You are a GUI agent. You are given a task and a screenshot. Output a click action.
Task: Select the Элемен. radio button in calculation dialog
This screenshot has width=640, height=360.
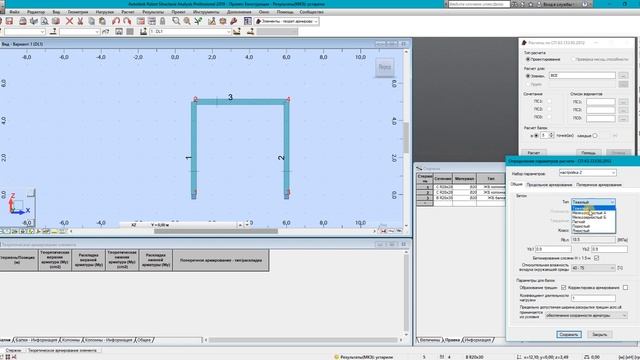tap(527, 76)
